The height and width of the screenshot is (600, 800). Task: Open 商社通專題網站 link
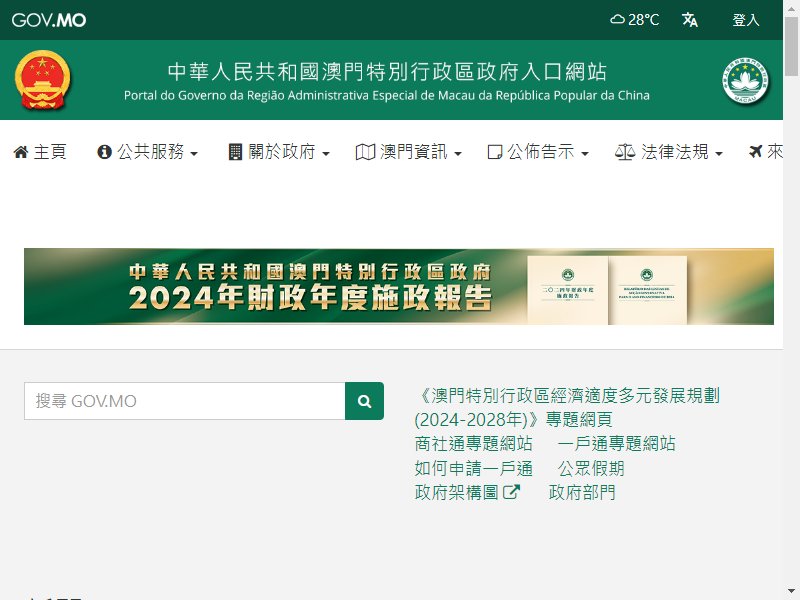473,443
